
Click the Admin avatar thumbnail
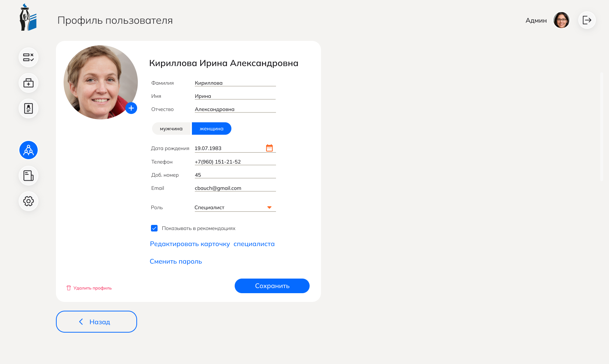coord(561,20)
